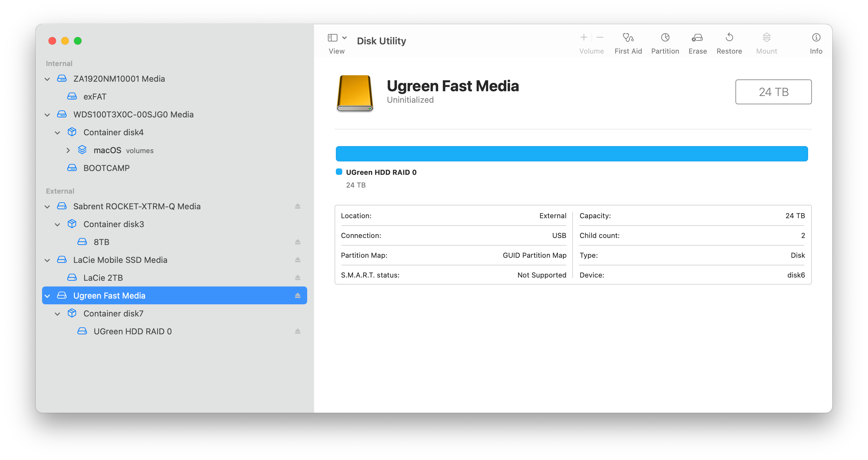The height and width of the screenshot is (460, 868).
Task: Click the 24 TB capacity badge
Action: pyautogui.click(x=773, y=92)
